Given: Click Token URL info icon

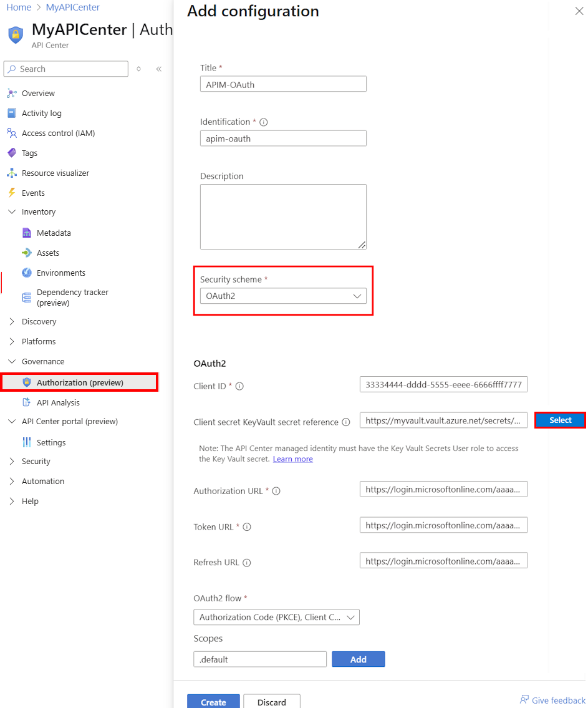Looking at the screenshot, I should (247, 527).
